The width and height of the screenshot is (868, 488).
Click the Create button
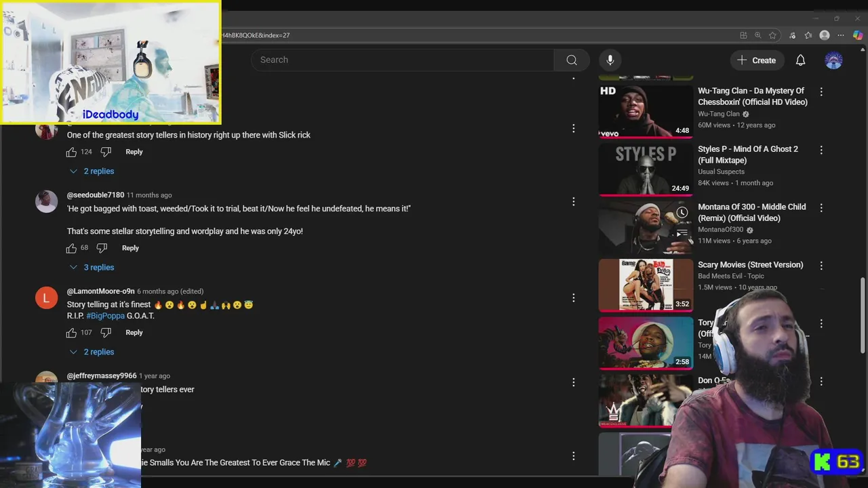(x=757, y=60)
